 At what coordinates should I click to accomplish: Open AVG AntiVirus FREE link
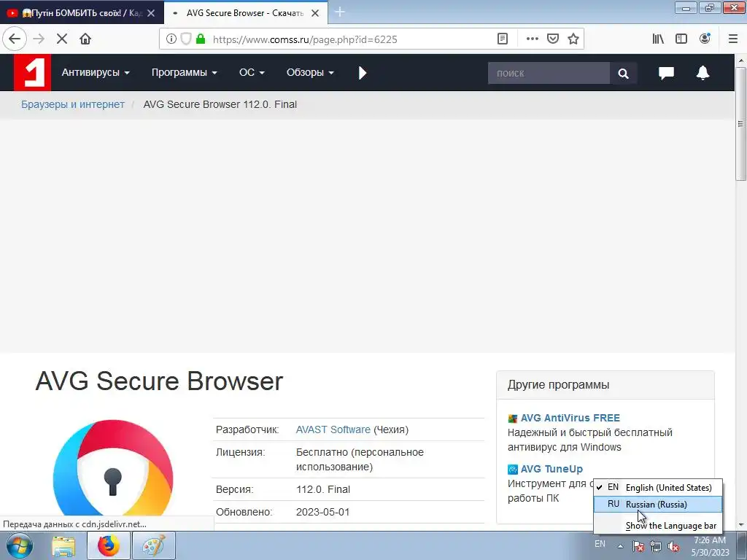570,418
